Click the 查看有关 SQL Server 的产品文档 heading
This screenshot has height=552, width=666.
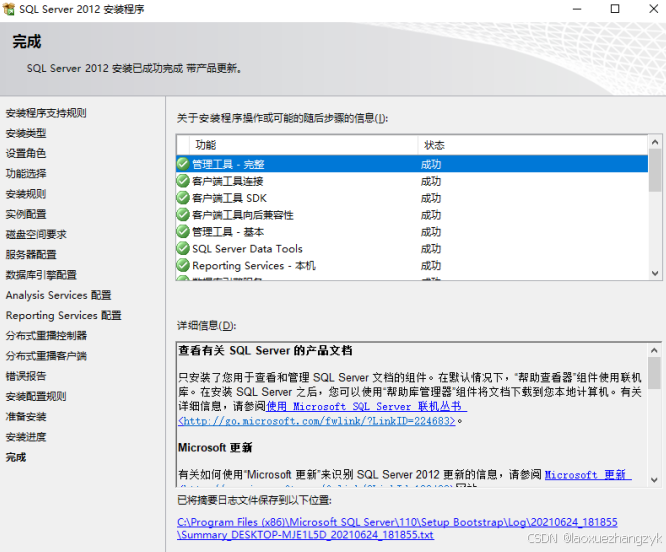coord(265,350)
